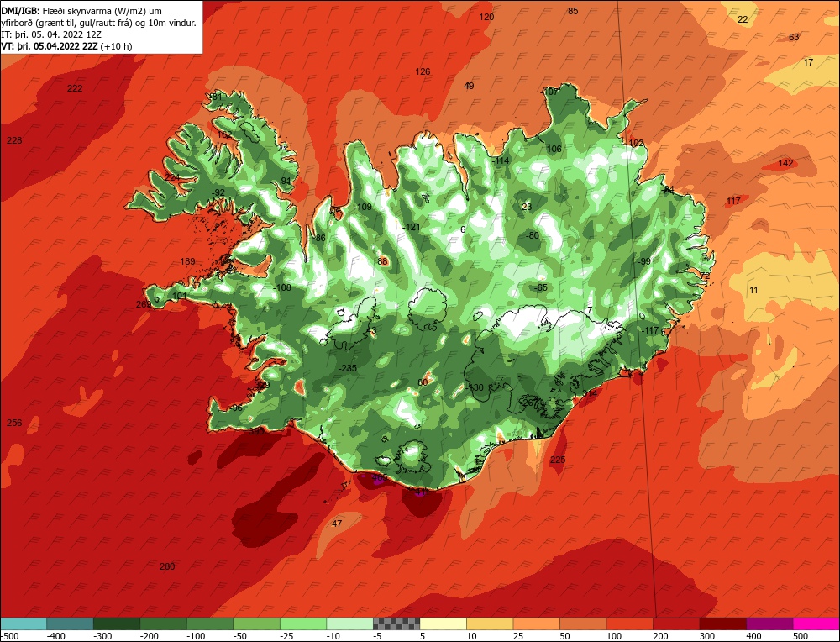The image size is (840, 642).
Task: Click the value -121 in north Iceland
Action: tap(412, 227)
